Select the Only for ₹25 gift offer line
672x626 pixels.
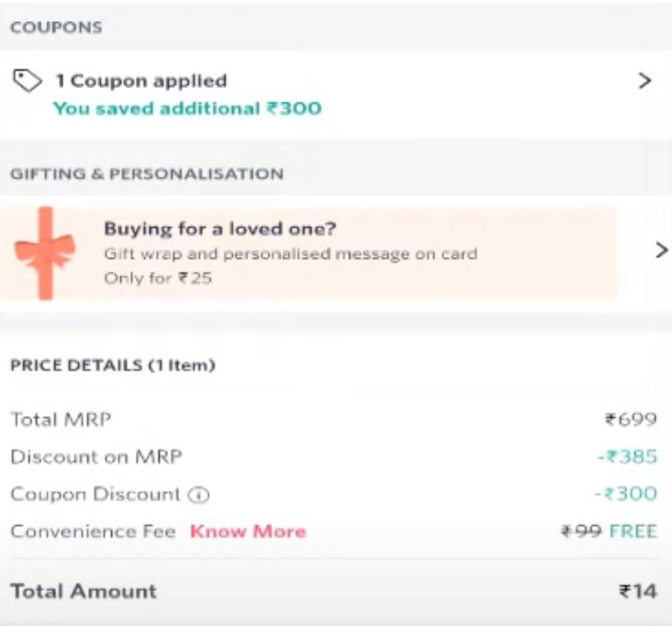click(158, 278)
